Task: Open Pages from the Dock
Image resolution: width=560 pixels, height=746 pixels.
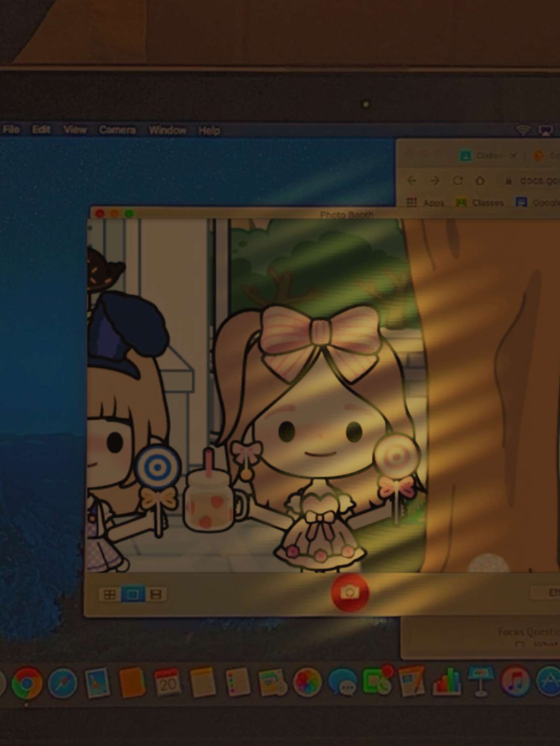Action: (x=411, y=681)
